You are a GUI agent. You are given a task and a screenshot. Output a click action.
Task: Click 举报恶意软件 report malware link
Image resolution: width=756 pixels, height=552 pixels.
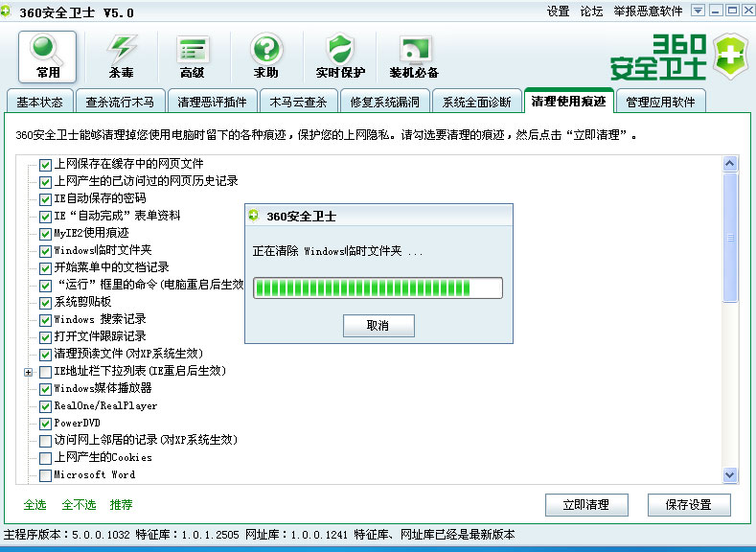click(648, 11)
